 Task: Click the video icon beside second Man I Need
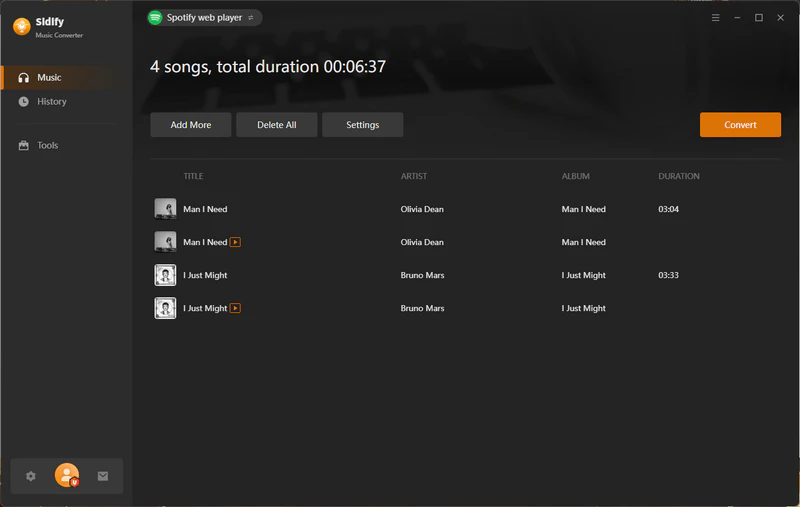click(235, 242)
